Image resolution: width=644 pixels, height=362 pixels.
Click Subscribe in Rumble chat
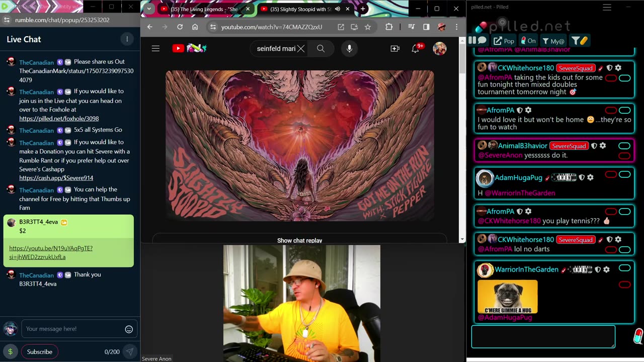click(40, 352)
